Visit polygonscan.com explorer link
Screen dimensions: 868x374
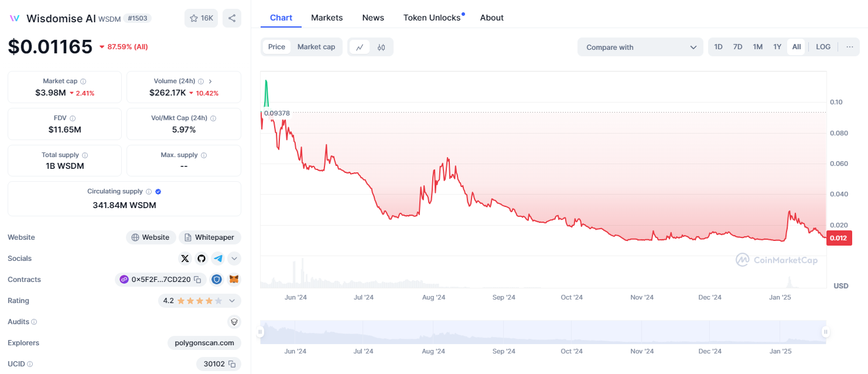pyautogui.click(x=204, y=343)
